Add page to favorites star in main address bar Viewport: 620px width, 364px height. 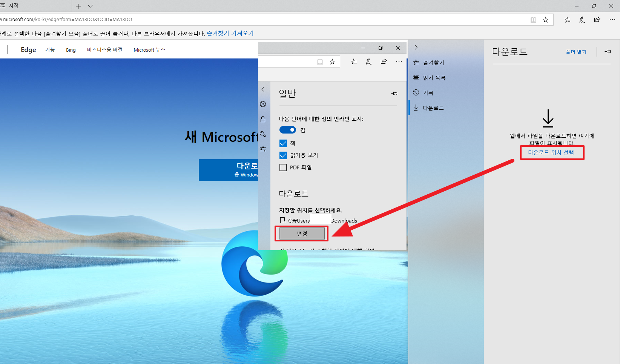pos(546,20)
